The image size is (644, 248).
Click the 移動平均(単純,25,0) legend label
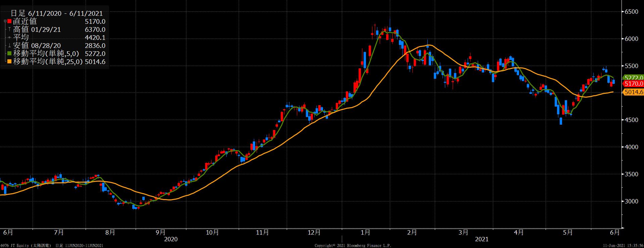coord(48,62)
